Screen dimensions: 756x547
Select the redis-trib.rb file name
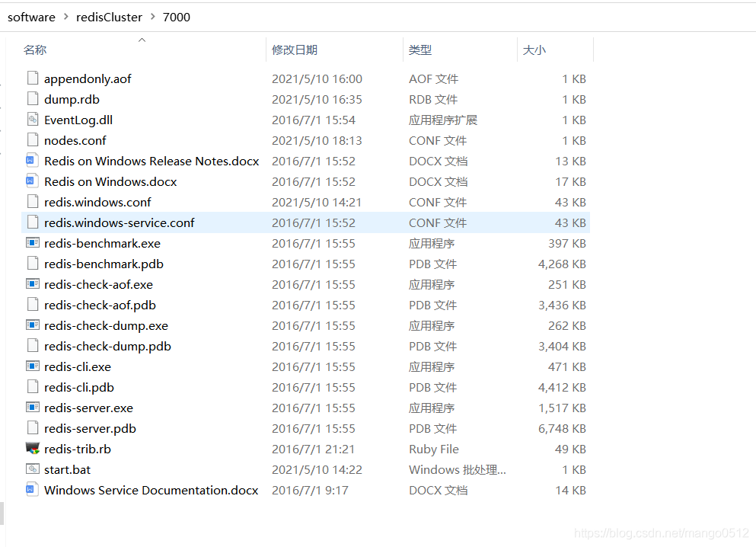78,449
